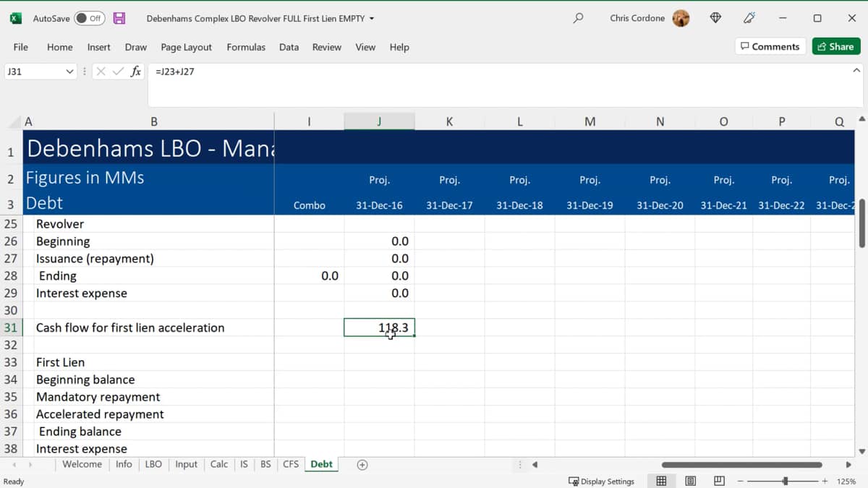Open the Help tab
Image resolution: width=868 pixels, height=488 pixels.
point(399,47)
